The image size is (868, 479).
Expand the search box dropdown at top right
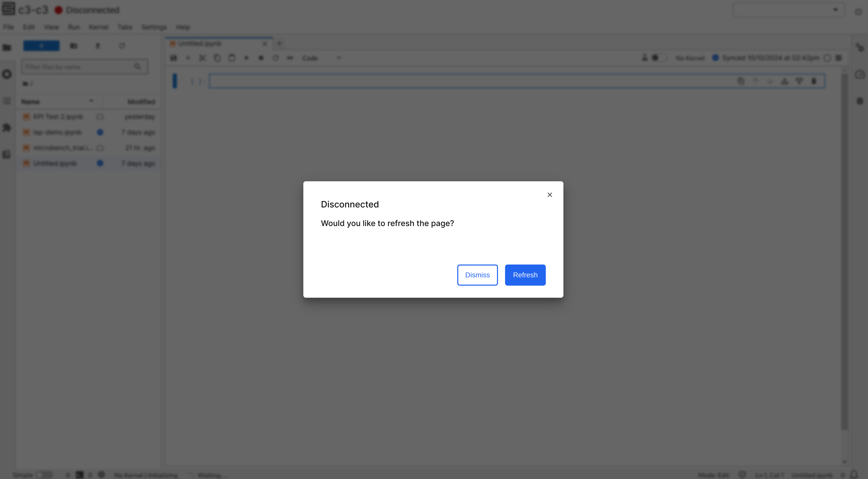836,10
